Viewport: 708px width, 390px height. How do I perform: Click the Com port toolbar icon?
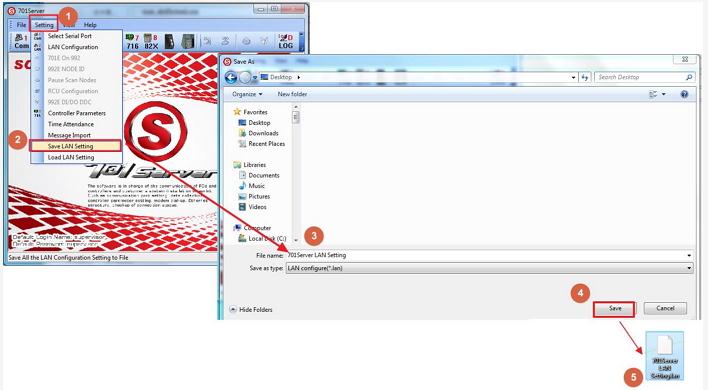click(x=21, y=42)
